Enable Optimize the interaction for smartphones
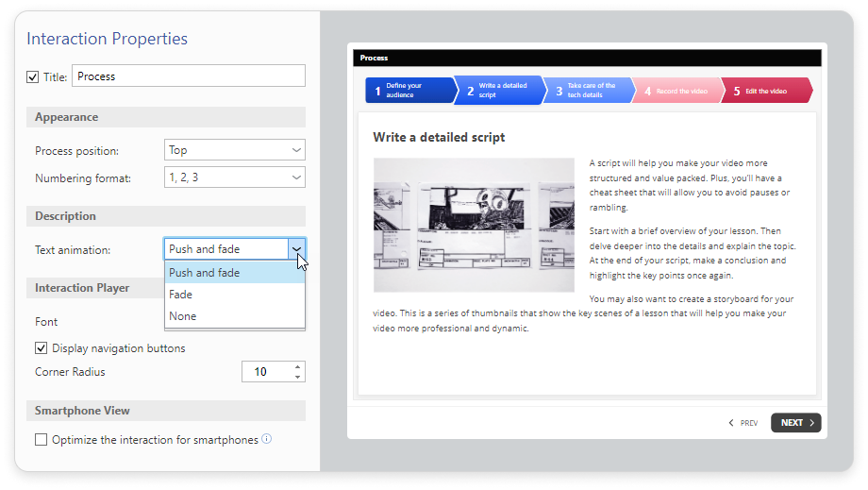 click(x=41, y=440)
